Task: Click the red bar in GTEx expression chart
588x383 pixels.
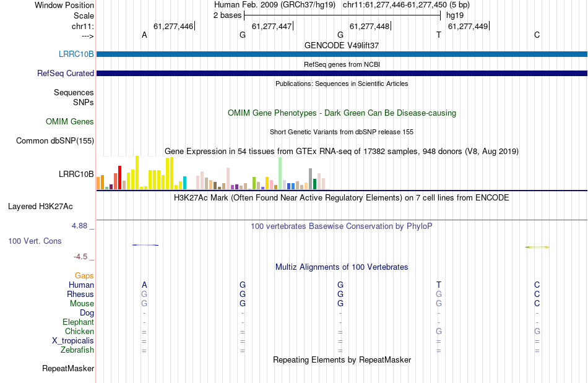Action: pyautogui.click(x=120, y=178)
